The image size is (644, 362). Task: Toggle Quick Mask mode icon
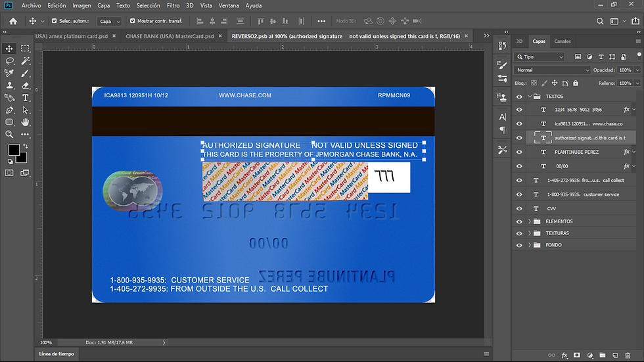tap(9, 173)
